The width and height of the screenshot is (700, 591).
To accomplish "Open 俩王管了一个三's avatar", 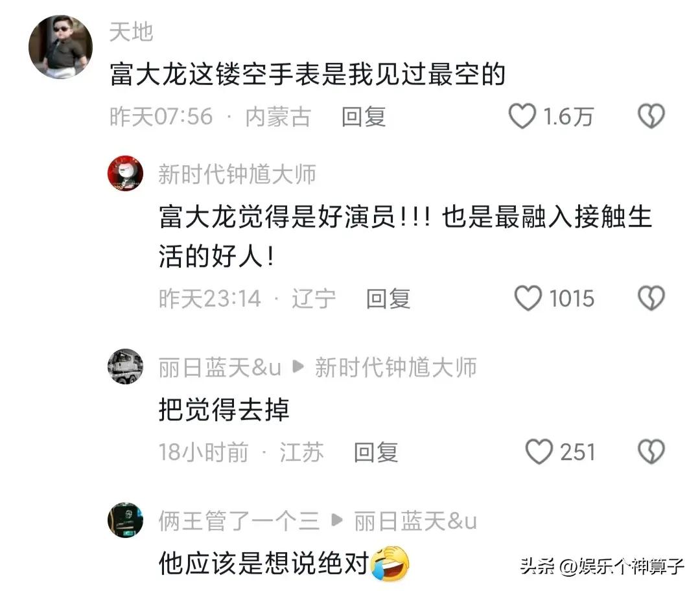I will click(x=126, y=520).
